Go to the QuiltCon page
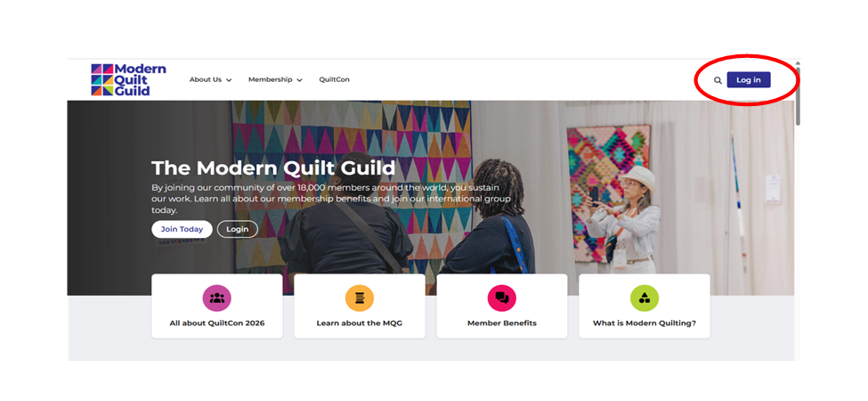 335,80
